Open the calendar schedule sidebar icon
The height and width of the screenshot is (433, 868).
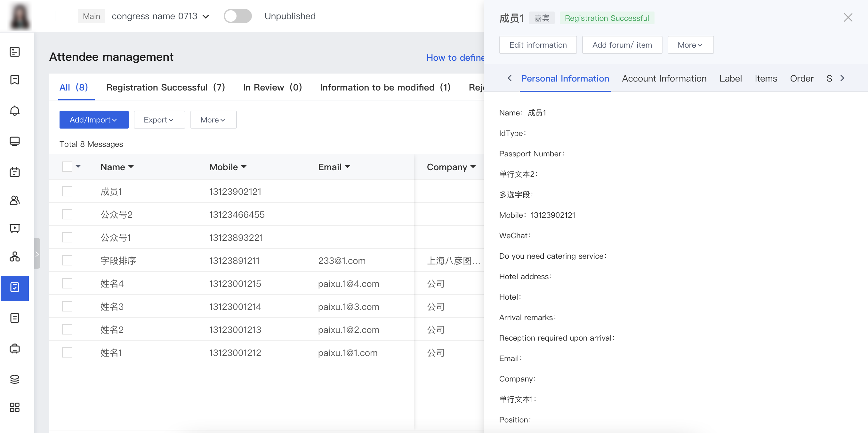tap(14, 172)
